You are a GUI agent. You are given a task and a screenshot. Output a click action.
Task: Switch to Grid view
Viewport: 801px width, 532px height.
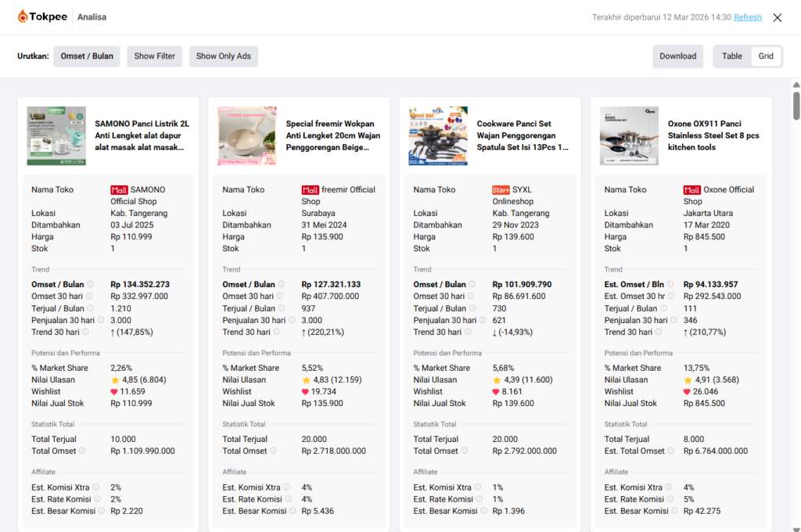[766, 56]
